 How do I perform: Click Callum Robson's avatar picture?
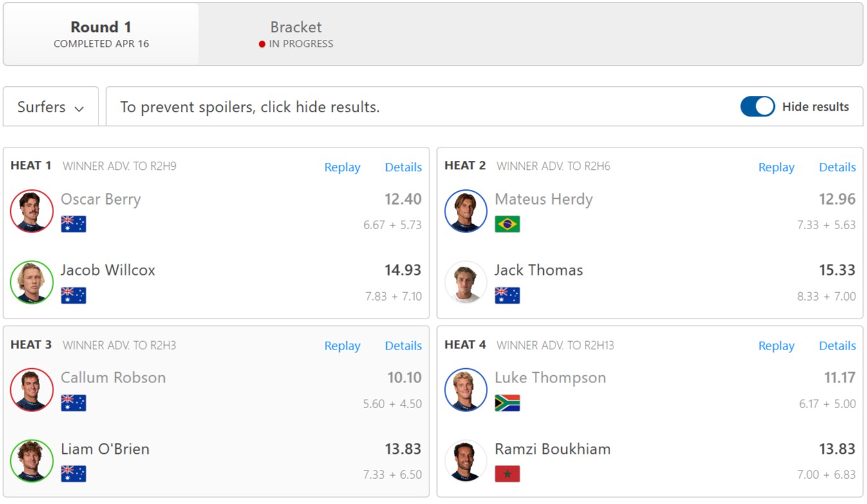coord(32,389)
